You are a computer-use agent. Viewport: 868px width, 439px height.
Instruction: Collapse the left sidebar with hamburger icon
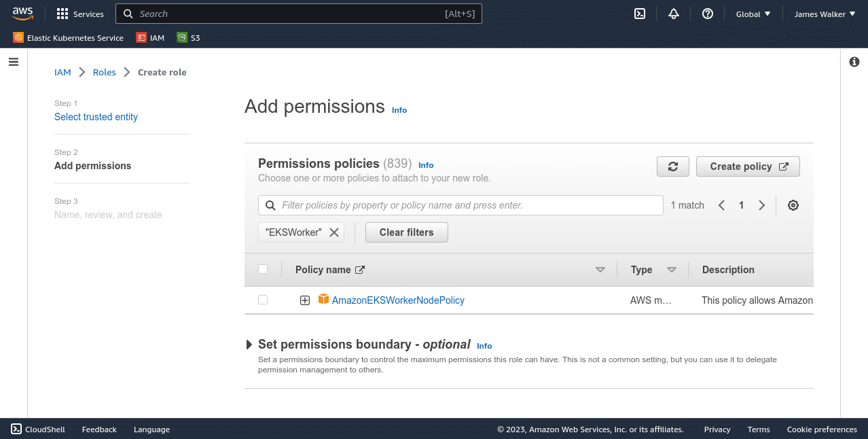pos(13,61)
